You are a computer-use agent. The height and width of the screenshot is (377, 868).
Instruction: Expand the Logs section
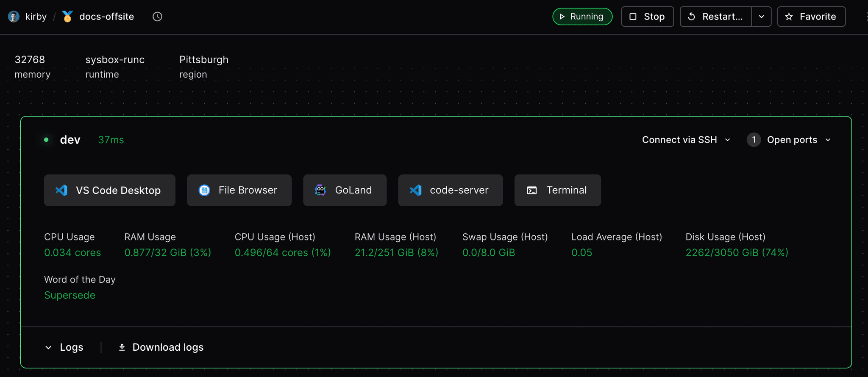point(64,347)
